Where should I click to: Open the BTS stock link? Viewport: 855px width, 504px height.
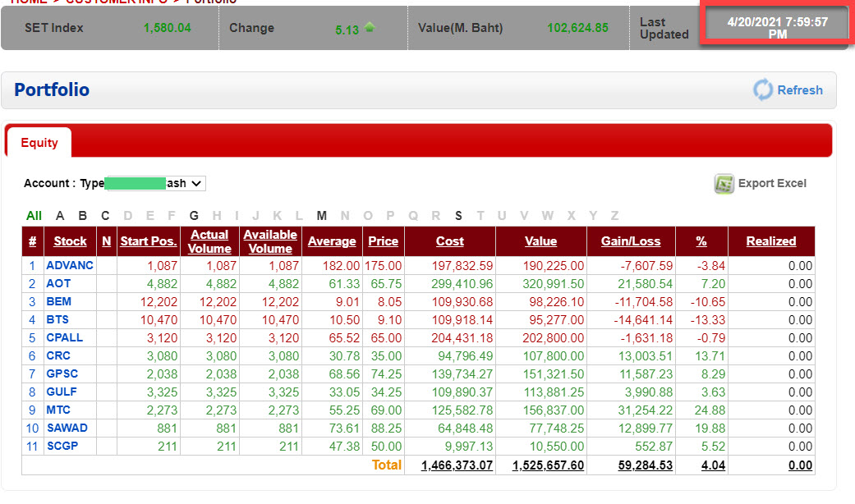[57, 319]
